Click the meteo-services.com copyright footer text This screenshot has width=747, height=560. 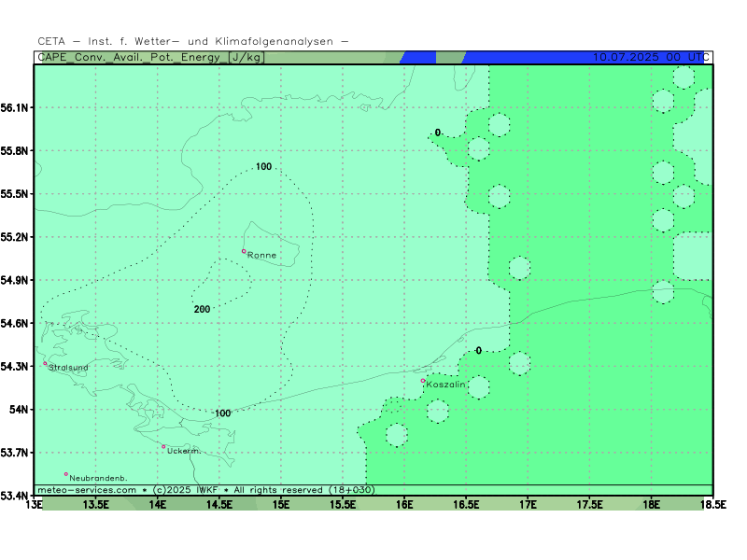click(205, 490)
